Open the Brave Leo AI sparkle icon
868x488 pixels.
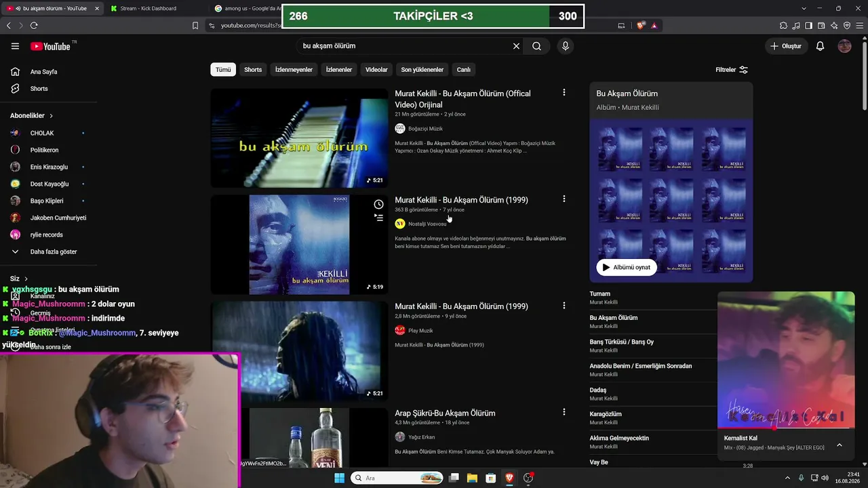click(x=834, y=26)
